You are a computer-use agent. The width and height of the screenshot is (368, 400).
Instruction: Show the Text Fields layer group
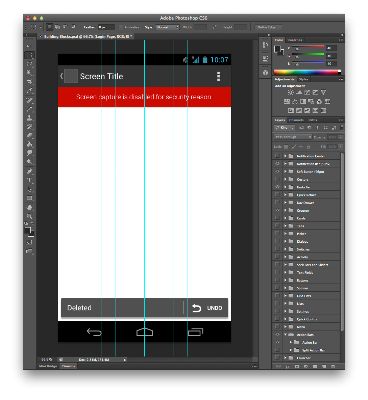(x=277, y=272)
